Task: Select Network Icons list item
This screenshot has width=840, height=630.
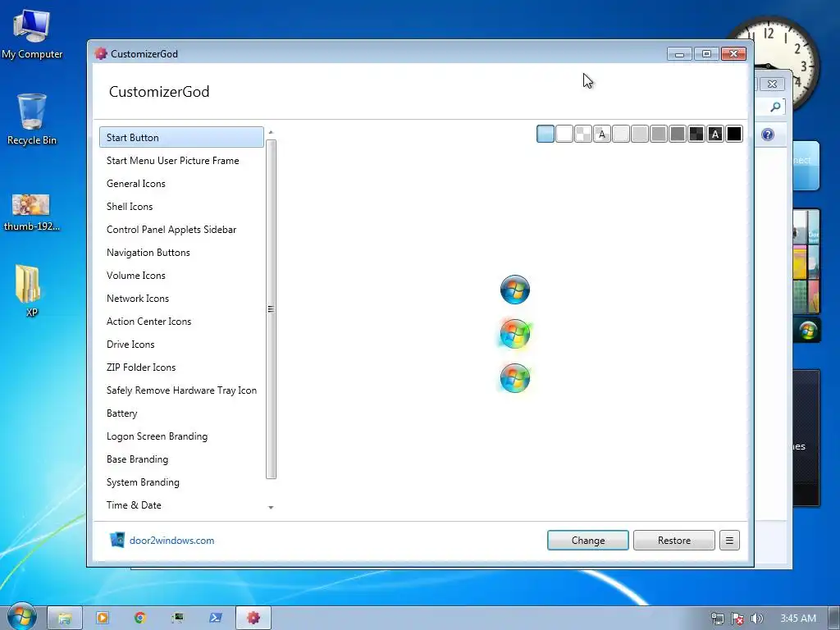Action: [x=181, y=299]
